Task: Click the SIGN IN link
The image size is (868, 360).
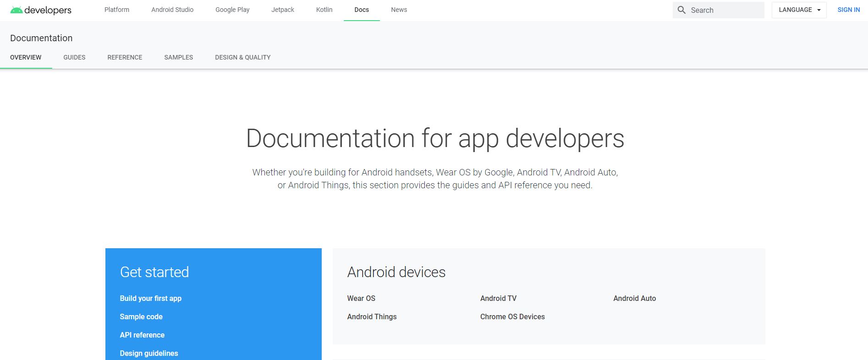Action: [848, 10]
